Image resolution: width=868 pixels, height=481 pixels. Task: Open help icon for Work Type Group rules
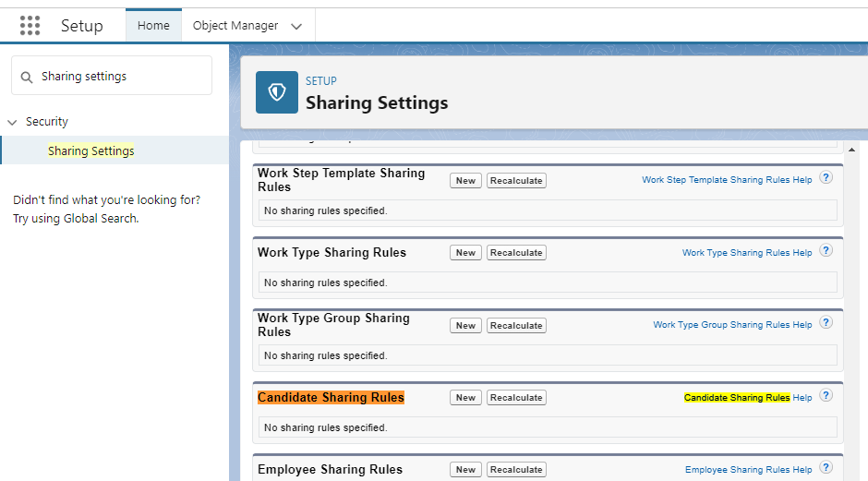(826, 322)
